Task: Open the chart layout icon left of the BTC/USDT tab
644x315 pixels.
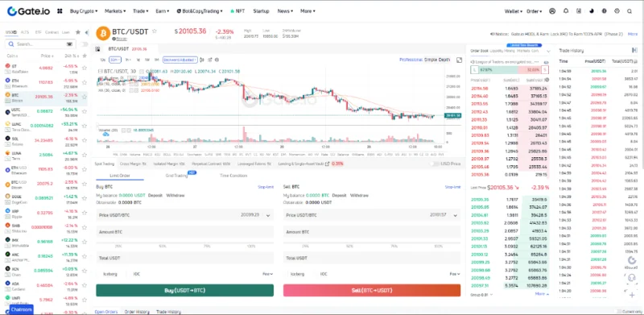Action: coord(97,49)
